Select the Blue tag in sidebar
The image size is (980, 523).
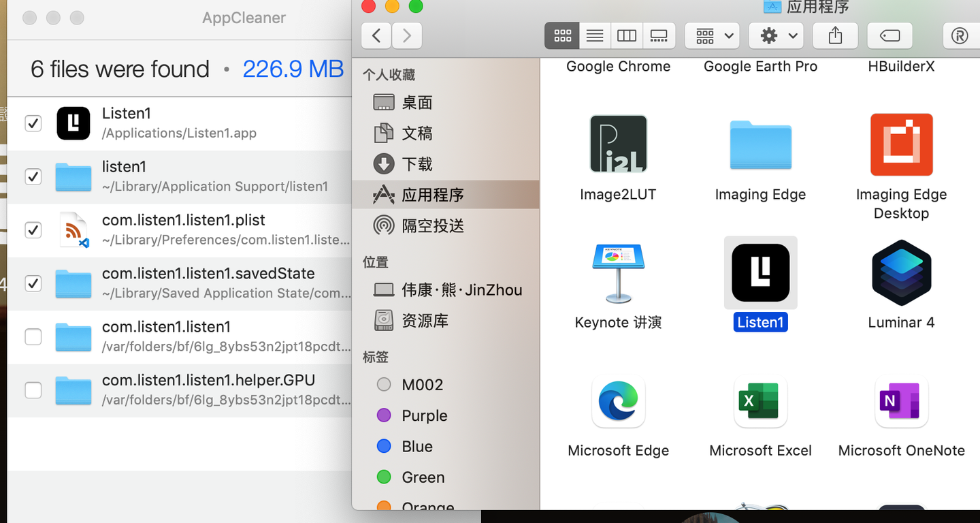tap(446, 446)
